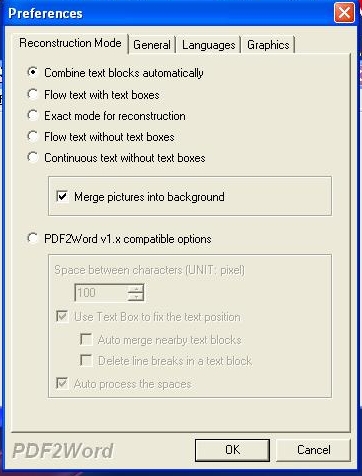Image resolution: width=362 pixels, height=476 pixels.
Task: Open the Reconstruction Mode tab
Action: pos(70,43)
